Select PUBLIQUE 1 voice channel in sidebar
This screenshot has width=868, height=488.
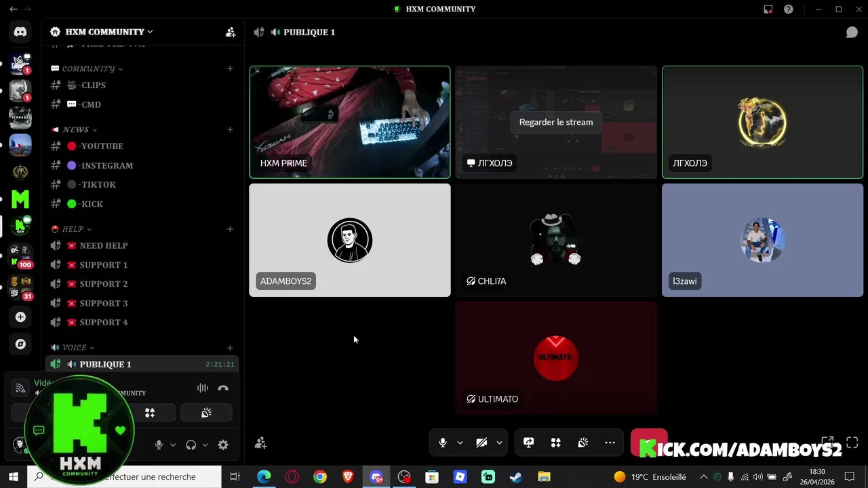point(142,364)
